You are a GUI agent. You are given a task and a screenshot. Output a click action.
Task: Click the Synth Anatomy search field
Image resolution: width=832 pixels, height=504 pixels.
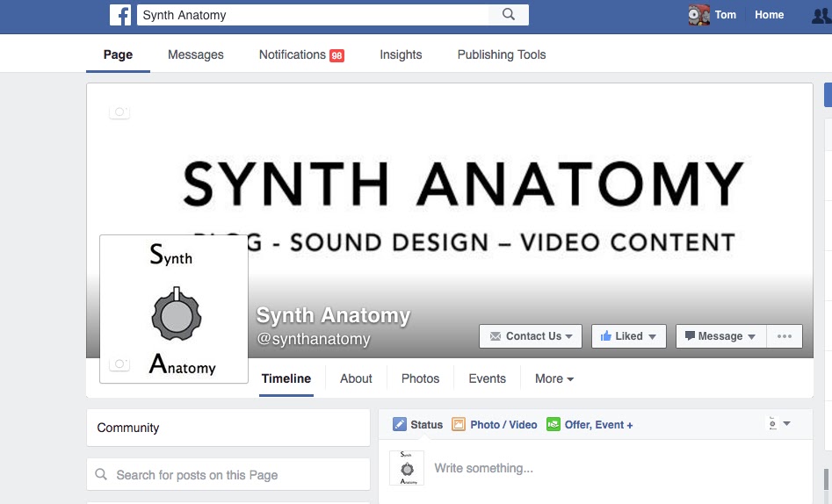coord(313,15)
